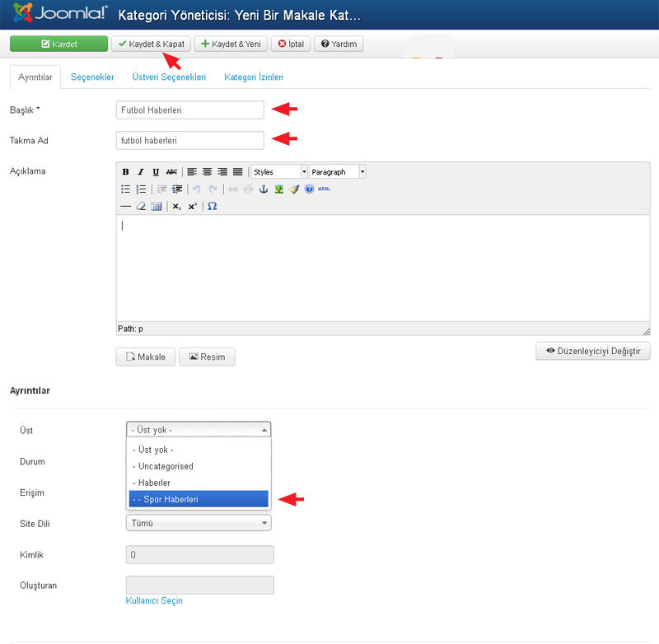Center align text in the editor

208,172
